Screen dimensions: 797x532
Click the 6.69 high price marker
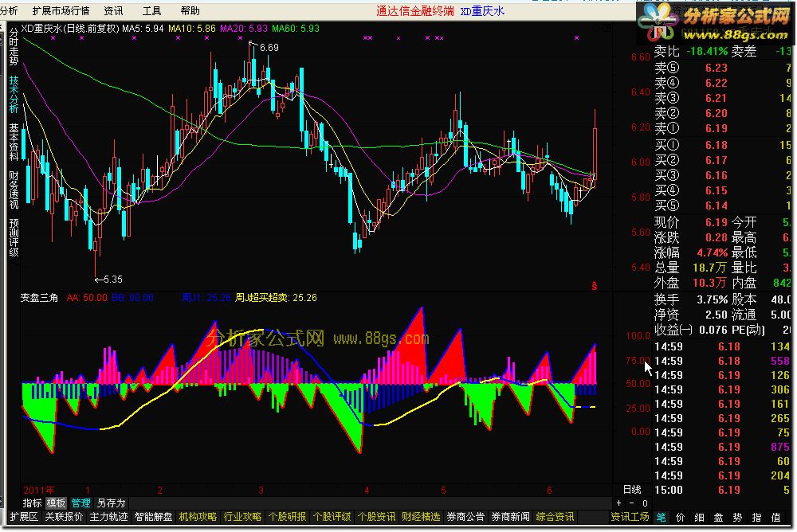pyautogui.click(x=269, y=48)
